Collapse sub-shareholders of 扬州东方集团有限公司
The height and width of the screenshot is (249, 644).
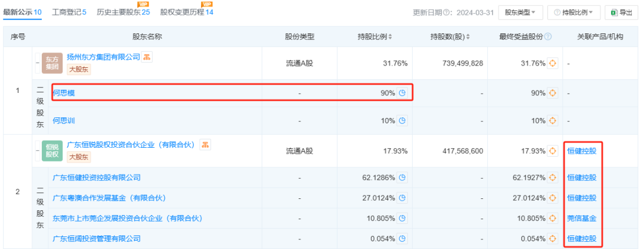pos(37,63)
